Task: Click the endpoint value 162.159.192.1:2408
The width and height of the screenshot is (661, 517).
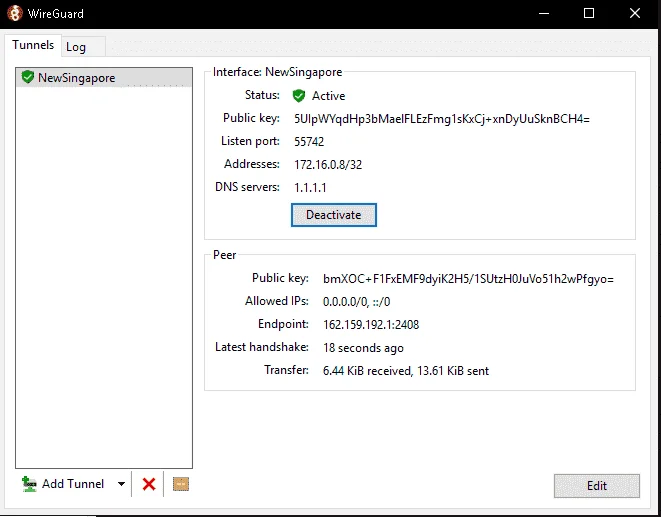Action: (x=371, y=325)
